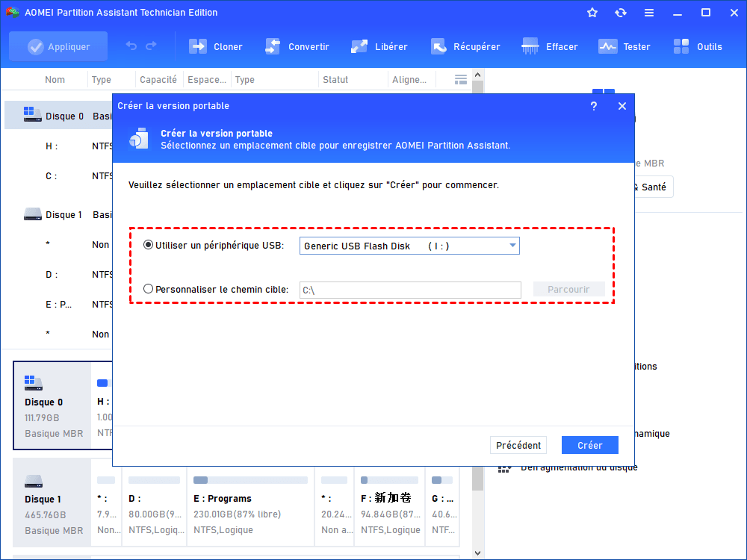Image resolution: width=747 pixels, height=560 pixels.
Task: Click the Parcourir button
Action: pyautogui.click(x=568, y=289)
